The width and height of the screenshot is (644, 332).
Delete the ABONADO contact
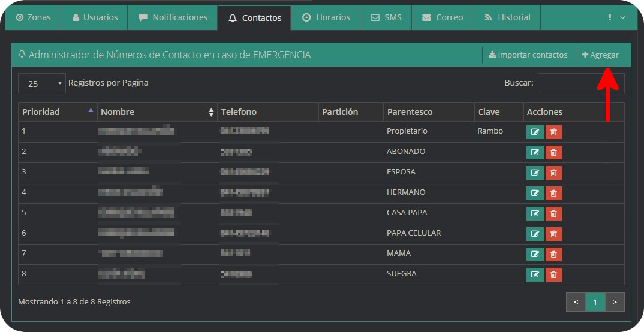(553, 152)
